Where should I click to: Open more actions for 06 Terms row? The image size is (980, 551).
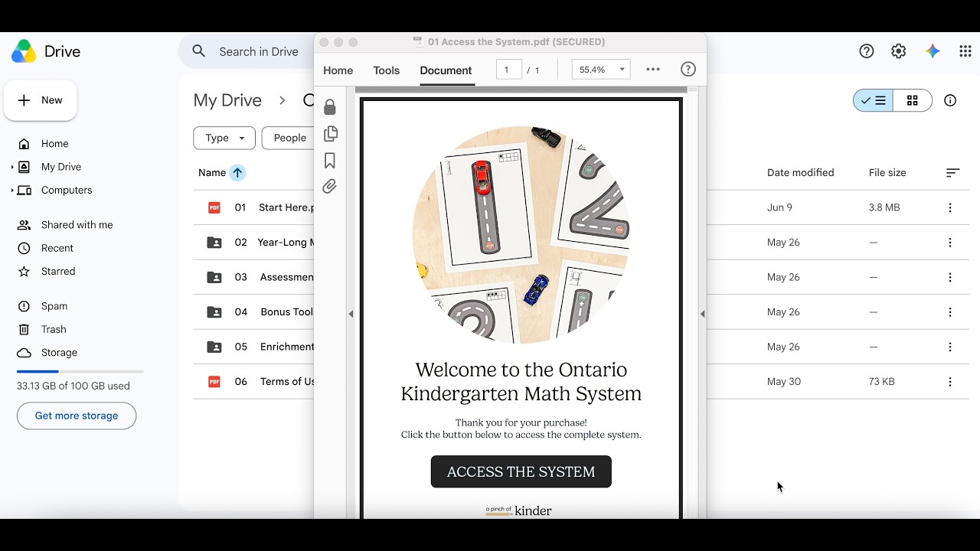(950, 382)
